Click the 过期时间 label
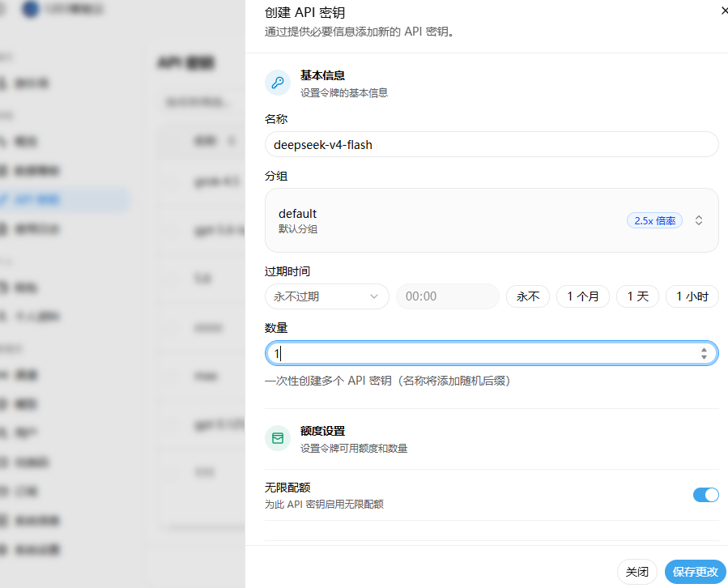The height and width of the screenshot is (588, 728). [287, 271]
